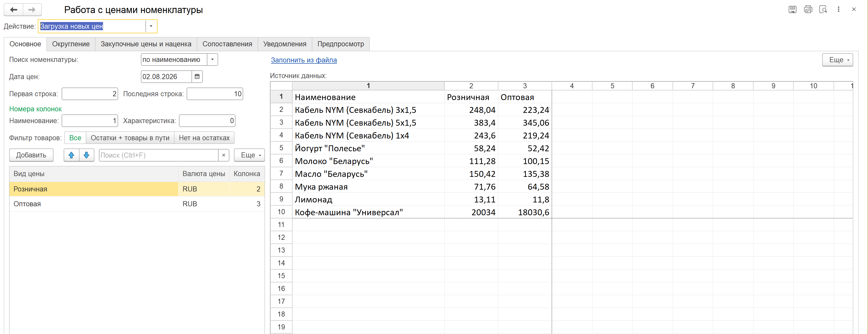Select the cell Масло "Беларусь"
Image resolution: width=868 pixels, height=334 pixels.
point(368,174)
